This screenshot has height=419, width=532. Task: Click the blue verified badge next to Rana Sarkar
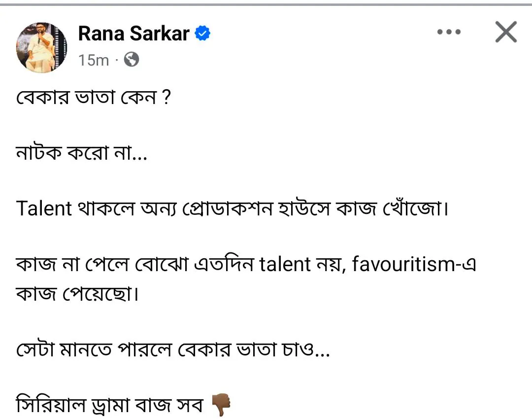tap(202, 33)
